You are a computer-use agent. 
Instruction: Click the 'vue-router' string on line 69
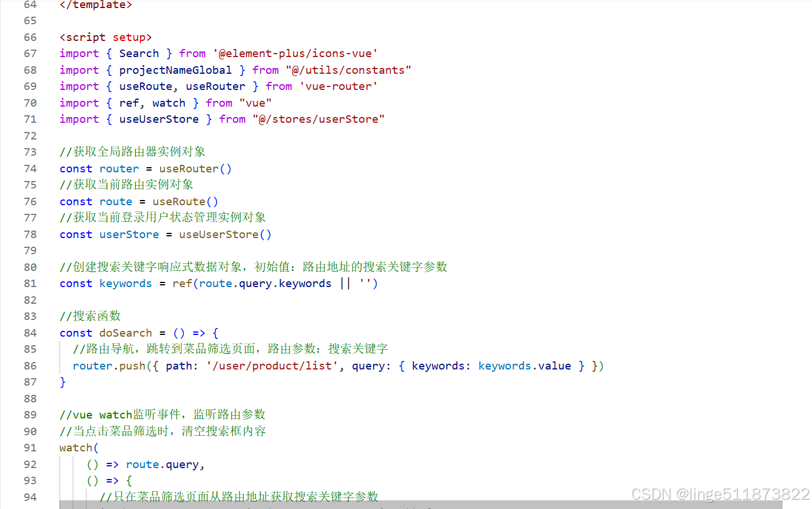(x=339, y=86)
